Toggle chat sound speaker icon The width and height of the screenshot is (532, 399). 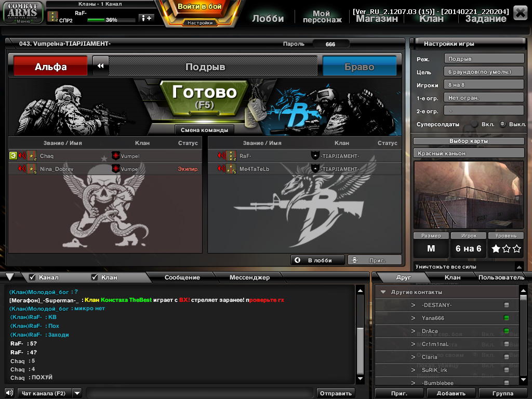[9, 393]
